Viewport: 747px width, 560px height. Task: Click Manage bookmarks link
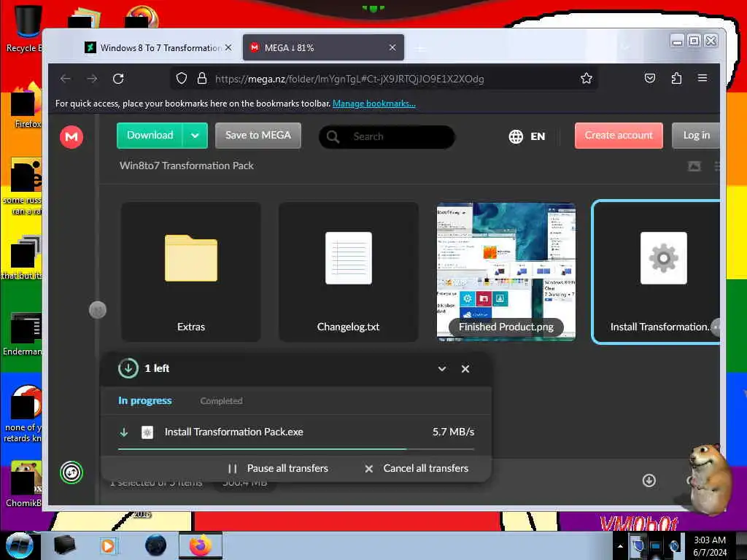(x=374, y=104)
